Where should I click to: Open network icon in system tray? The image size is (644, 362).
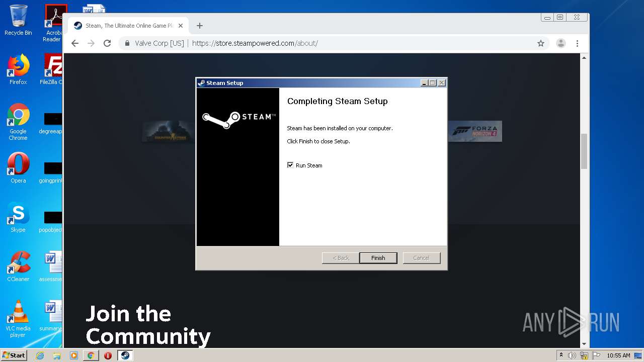tap(584, 355)
